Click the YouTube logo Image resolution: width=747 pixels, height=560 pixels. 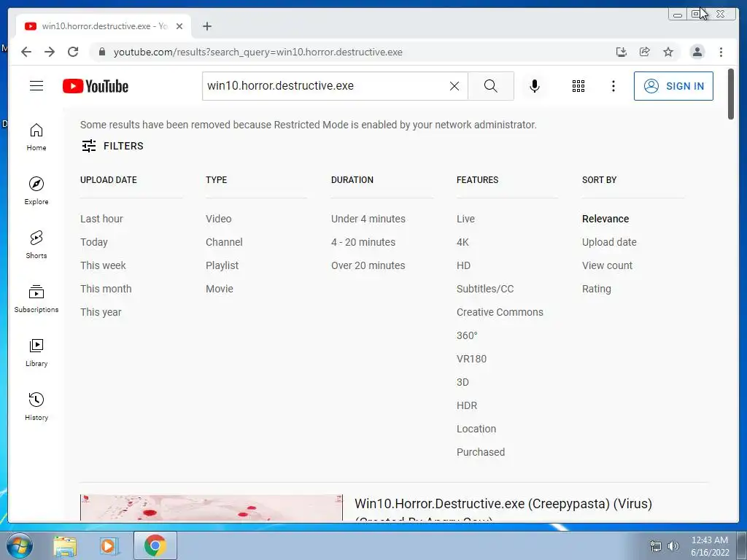[96, 86]
